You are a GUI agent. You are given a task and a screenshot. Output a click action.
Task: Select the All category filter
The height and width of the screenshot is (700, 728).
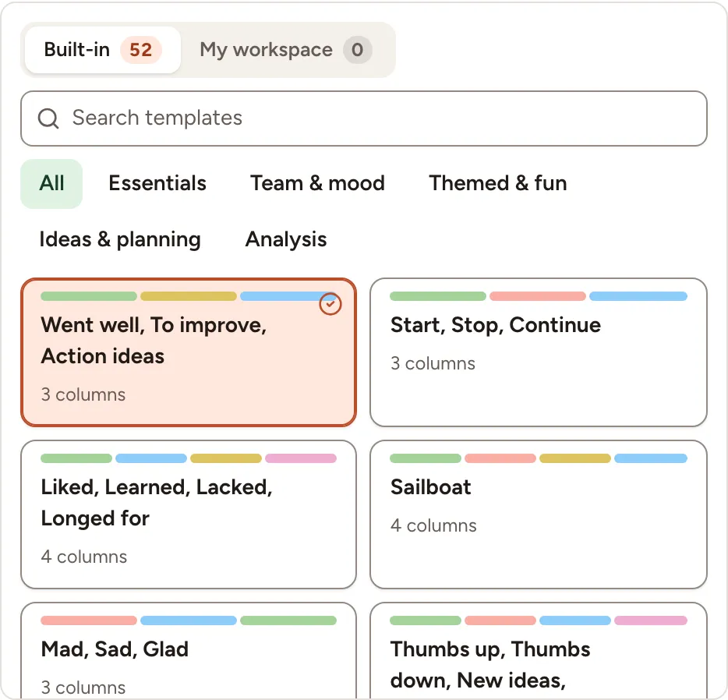coord(51,183)
